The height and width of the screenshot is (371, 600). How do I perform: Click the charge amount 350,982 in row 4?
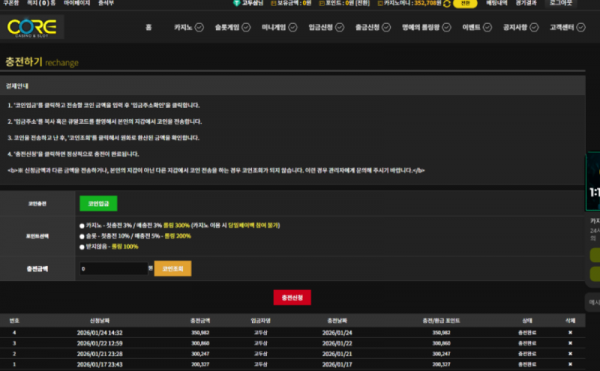click(x=200, y=333)
